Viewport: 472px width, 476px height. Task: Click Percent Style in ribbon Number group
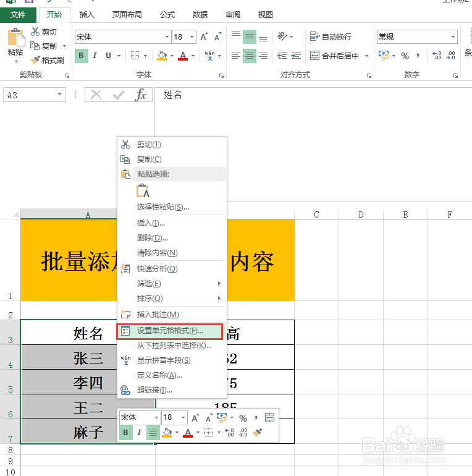[x=405, y=56]
